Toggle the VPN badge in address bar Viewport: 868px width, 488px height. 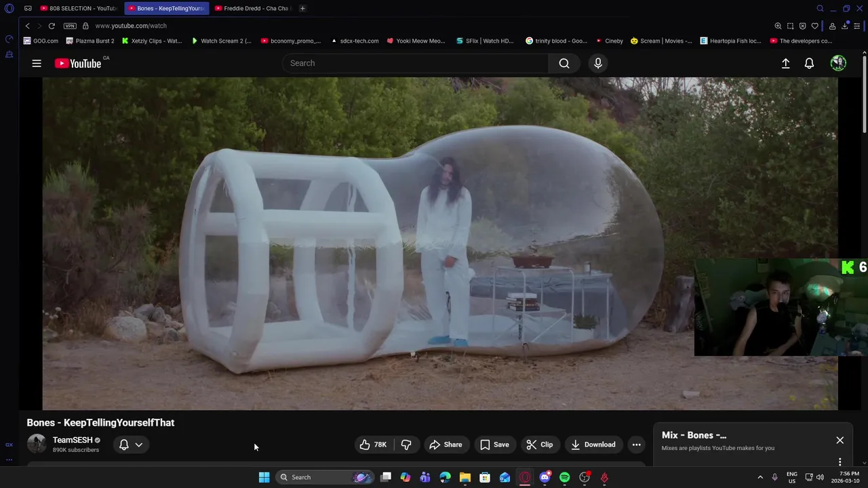tap(70, 26)
